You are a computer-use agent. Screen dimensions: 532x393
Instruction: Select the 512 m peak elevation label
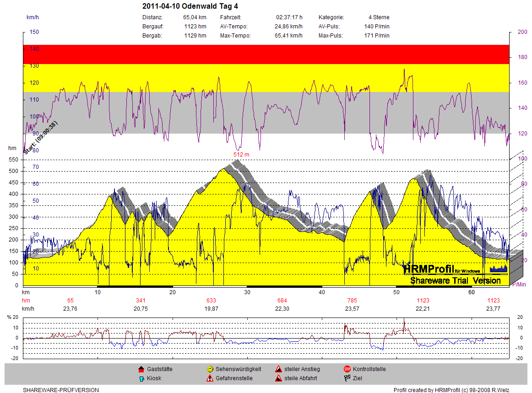[x=241, y=155]
